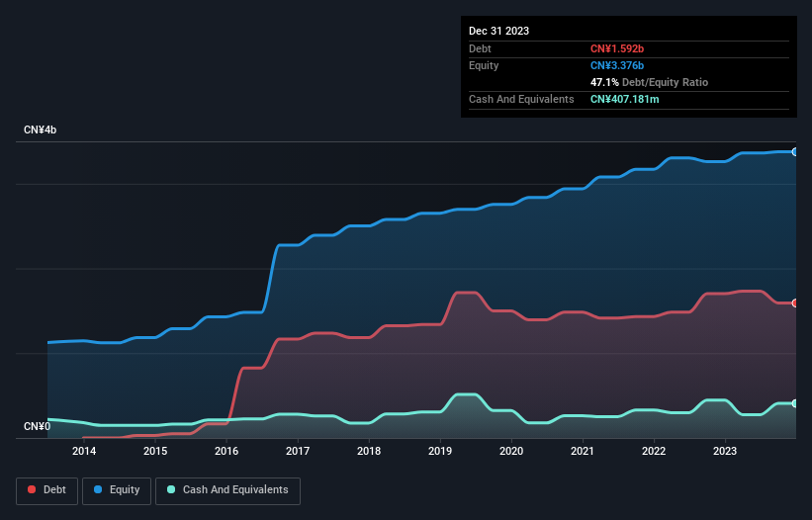The width and height of the screenshot is (812, 520).
Task: Click the CN¥1.592b debt value
Action: tap(617, 48)
